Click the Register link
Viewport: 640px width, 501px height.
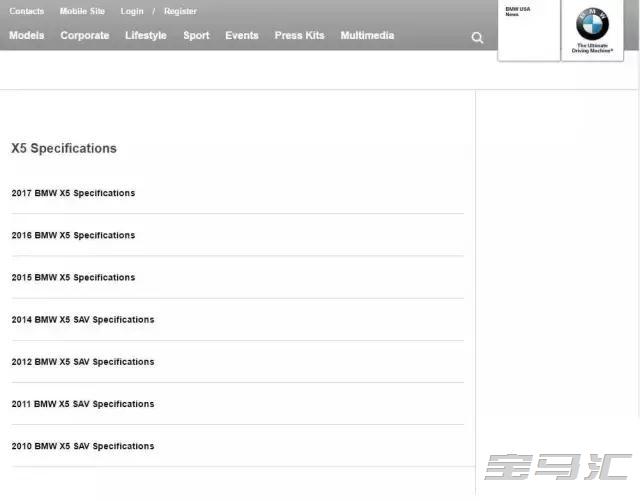click(x=180, y=11)
